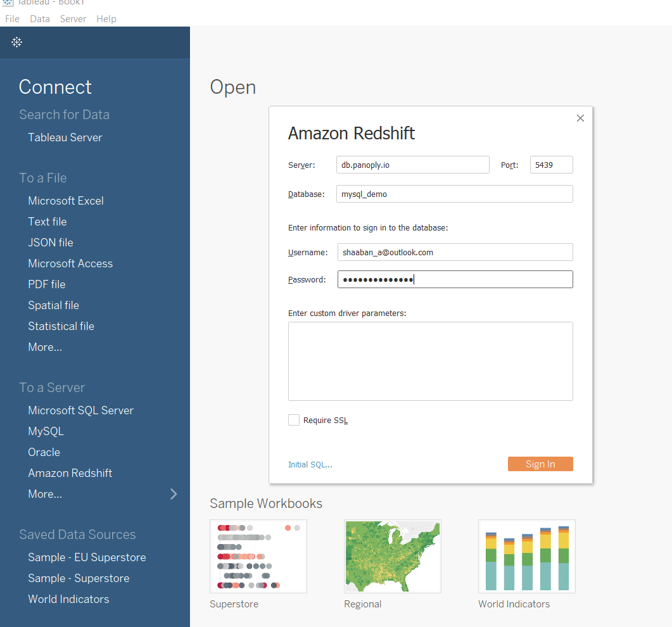The height and width of the screenshot is (627, 672).
Task: Expand the server connectors chevron arrow
Action: point(174,494)
